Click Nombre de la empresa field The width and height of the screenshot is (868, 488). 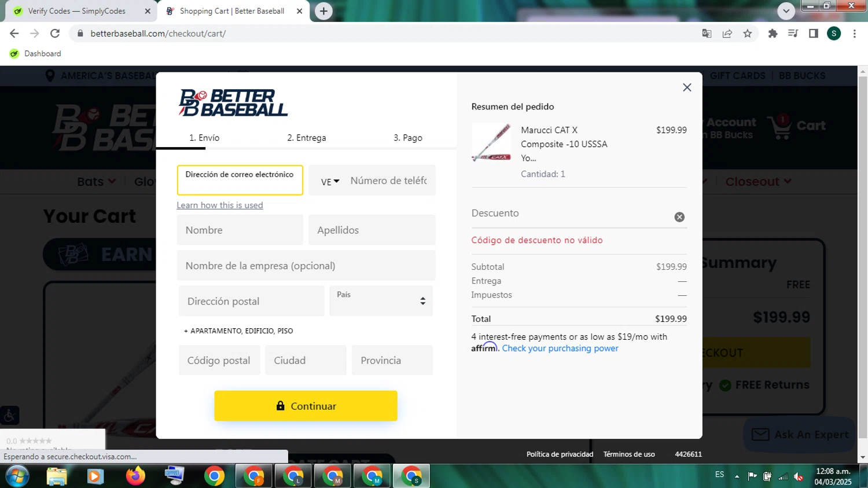306,266
